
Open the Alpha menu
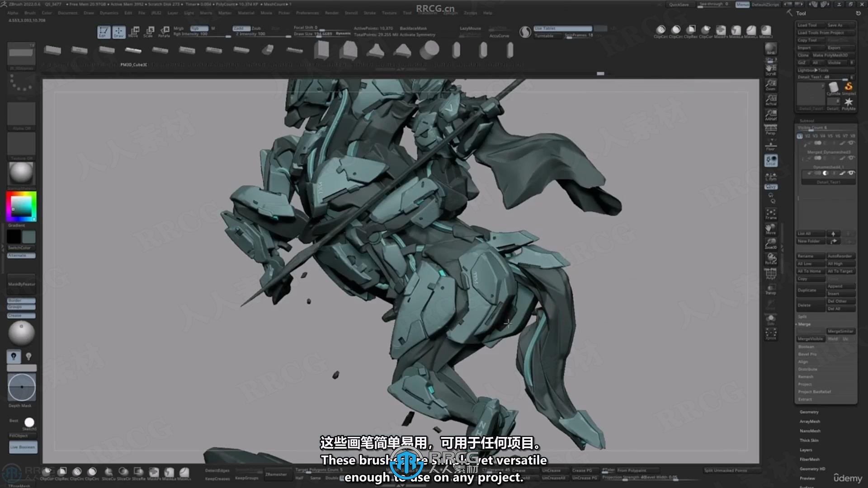(13, 13)
